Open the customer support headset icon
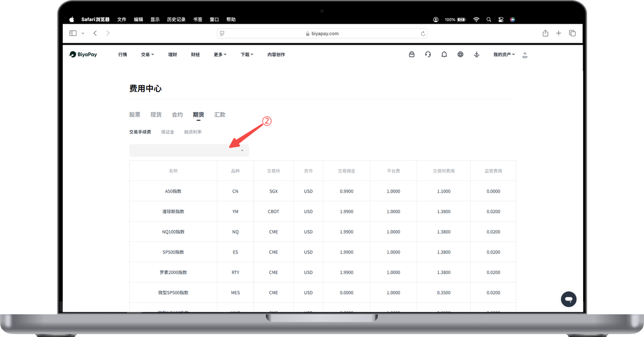 [x=428, y=54]
